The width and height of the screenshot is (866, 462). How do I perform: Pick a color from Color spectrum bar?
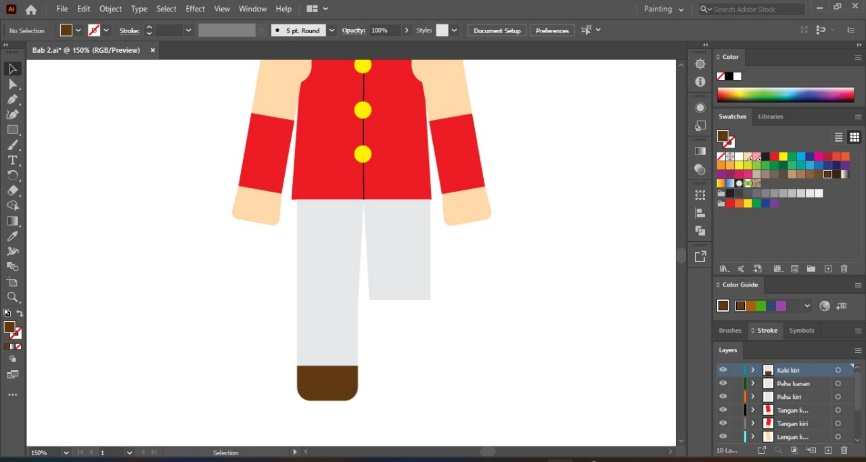point(785,94)
